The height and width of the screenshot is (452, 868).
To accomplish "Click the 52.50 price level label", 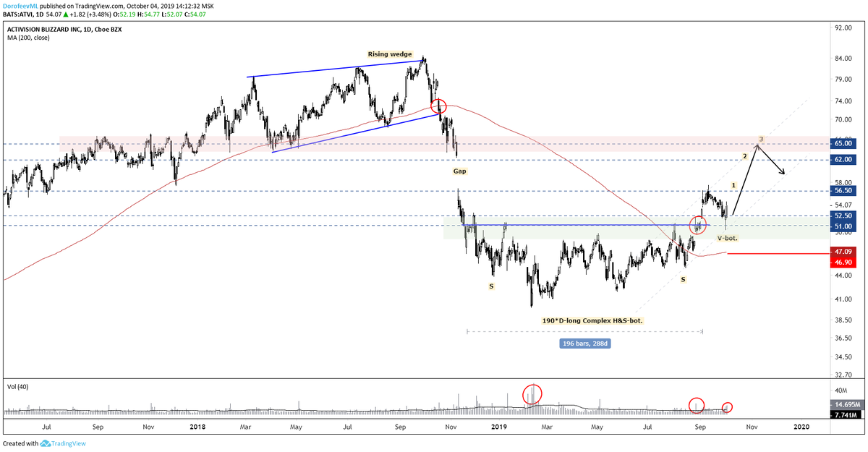I will (x=843, y=216).
